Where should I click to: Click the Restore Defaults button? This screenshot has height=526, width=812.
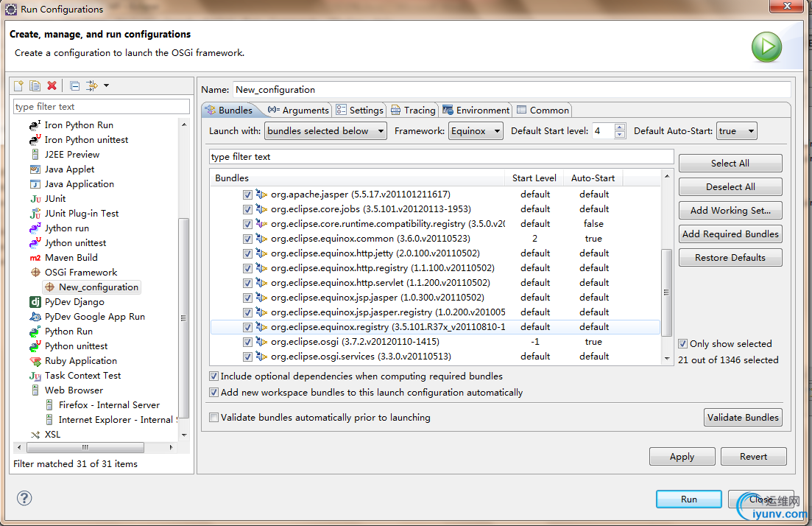click(x=730, y=258)
